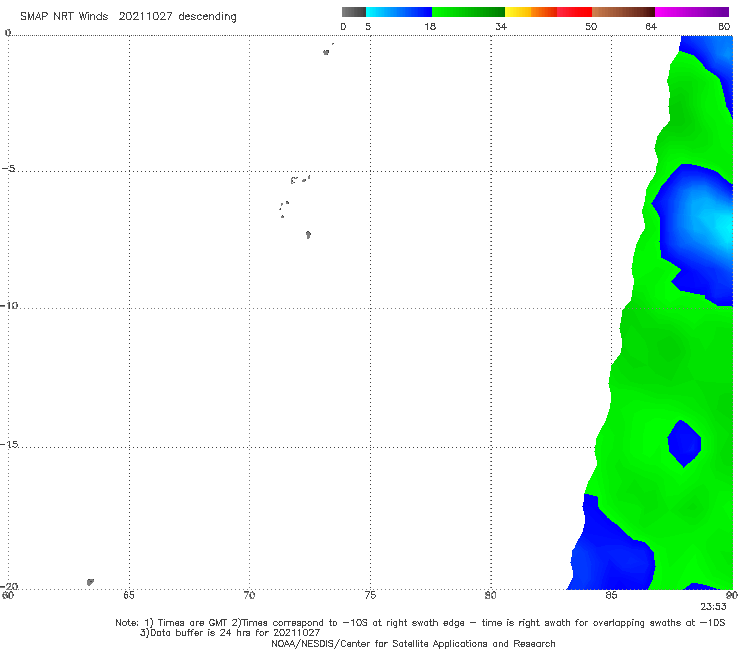The width and height of the screenshot is (740, 650).
Task: Click the longitude axis label '85'
Action: click(611, 595)
